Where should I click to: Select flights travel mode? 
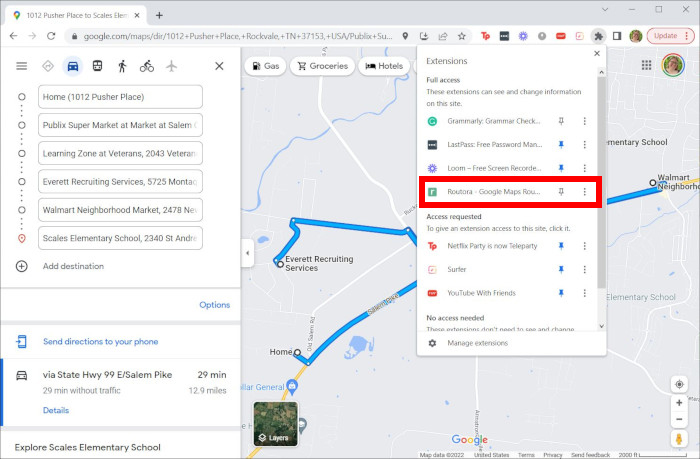pyautogui.click(x=171, y=66)
